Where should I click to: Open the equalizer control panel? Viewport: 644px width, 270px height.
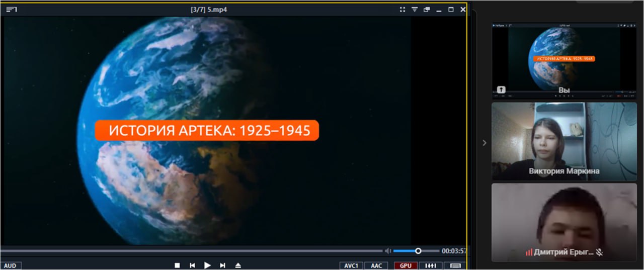[431, 265]
